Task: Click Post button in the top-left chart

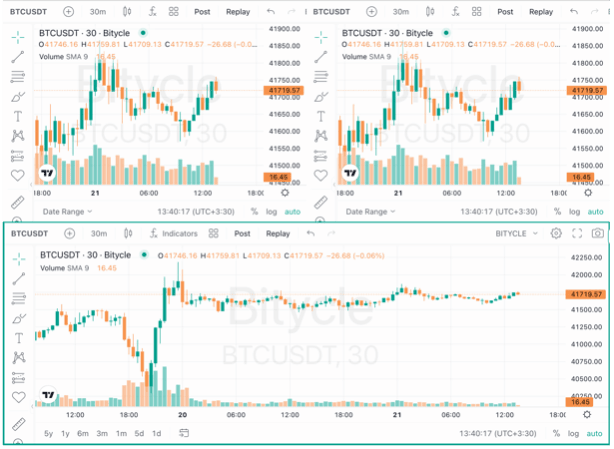Action: (x=202, y=12)
